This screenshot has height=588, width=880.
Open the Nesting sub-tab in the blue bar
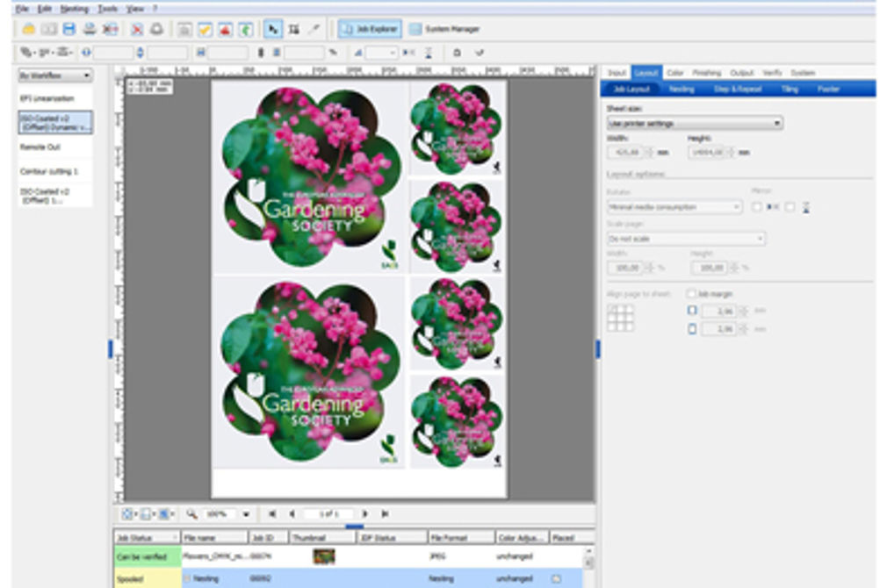682,89
